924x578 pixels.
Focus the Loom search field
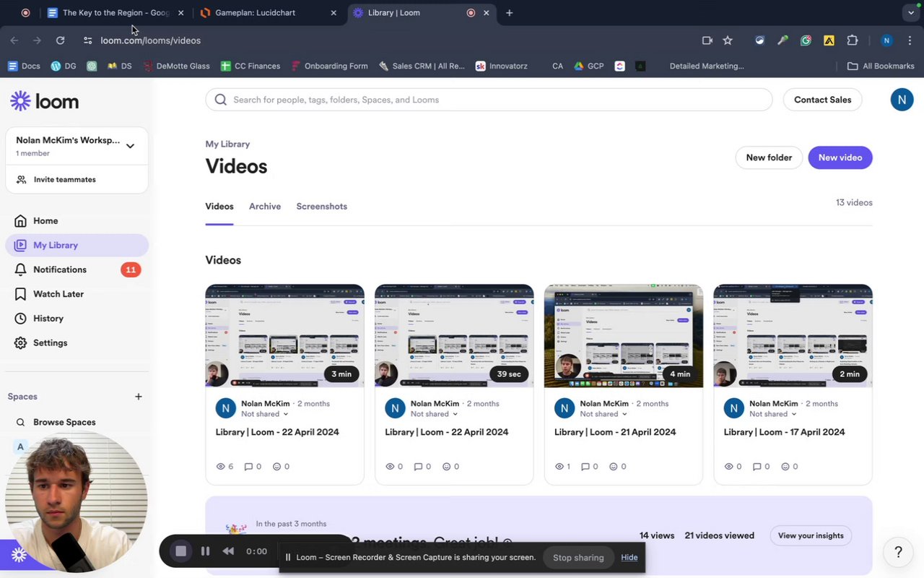pyautogui.click(x=489, y=100)
